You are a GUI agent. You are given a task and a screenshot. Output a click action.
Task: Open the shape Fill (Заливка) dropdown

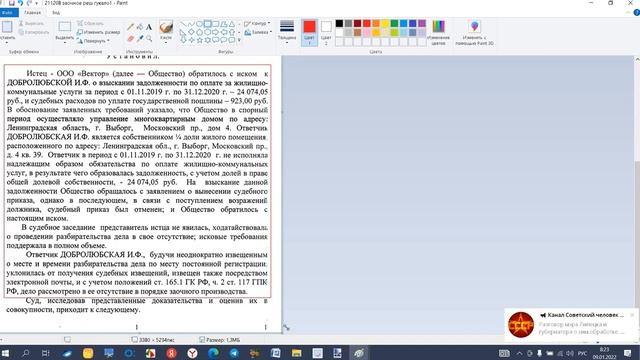(x=258, y=32)
